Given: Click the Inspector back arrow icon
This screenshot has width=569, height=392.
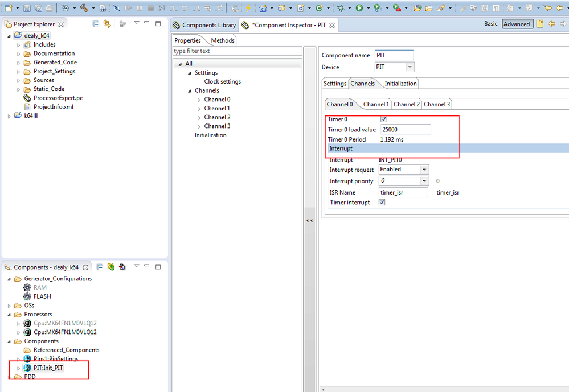Looking at the screenshot, I should click(x=551, y=24).
